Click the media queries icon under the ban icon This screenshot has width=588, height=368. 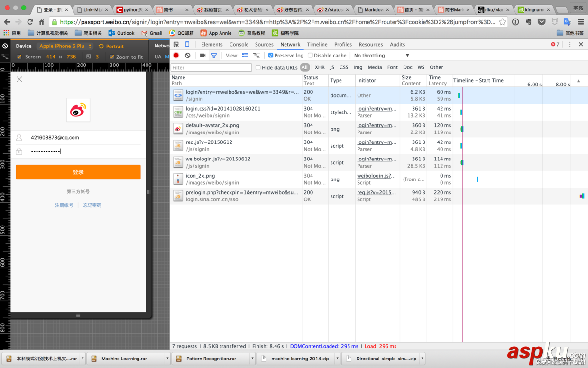click(5, 57)
